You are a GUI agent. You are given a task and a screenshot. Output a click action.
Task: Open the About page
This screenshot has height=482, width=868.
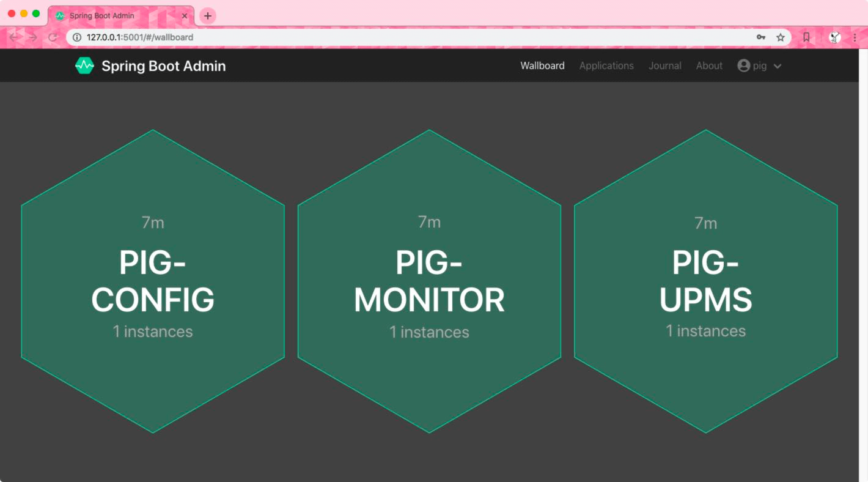709,65
